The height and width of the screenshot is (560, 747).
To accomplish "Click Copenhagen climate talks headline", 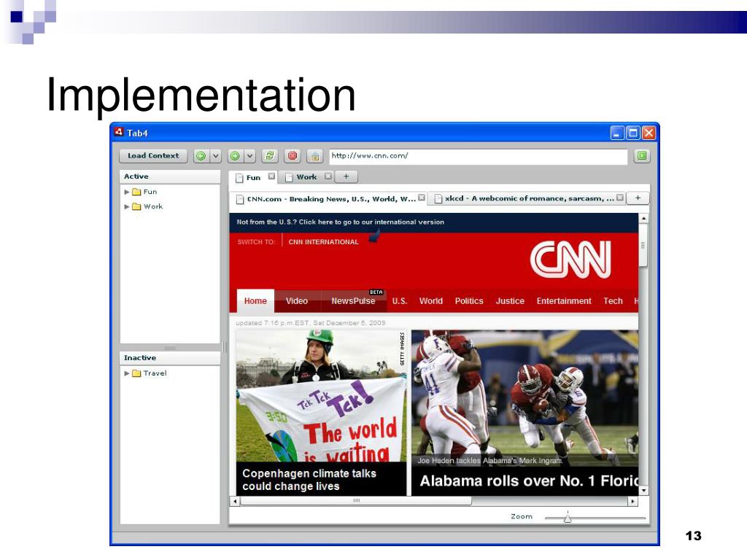I will (x=309, y=480).
